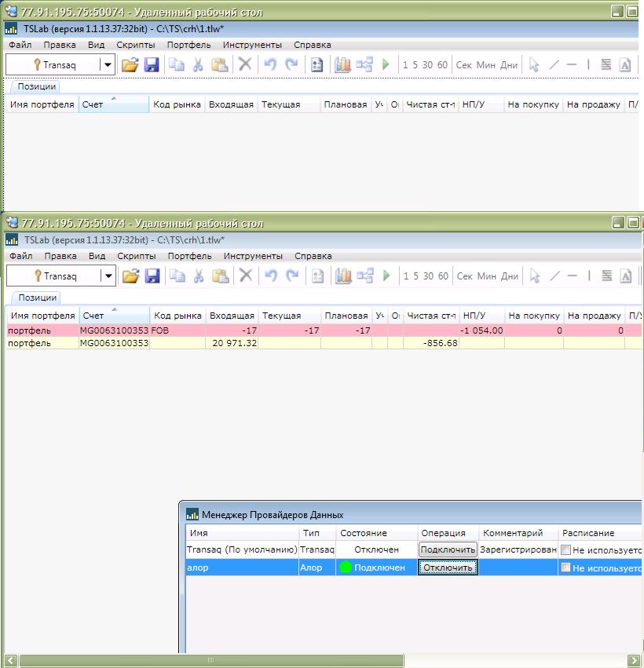The height and width of the screenshot is (668, 644).
Task: Open the Transaq dropdown arrow in lower window
Action: point(108,276)
